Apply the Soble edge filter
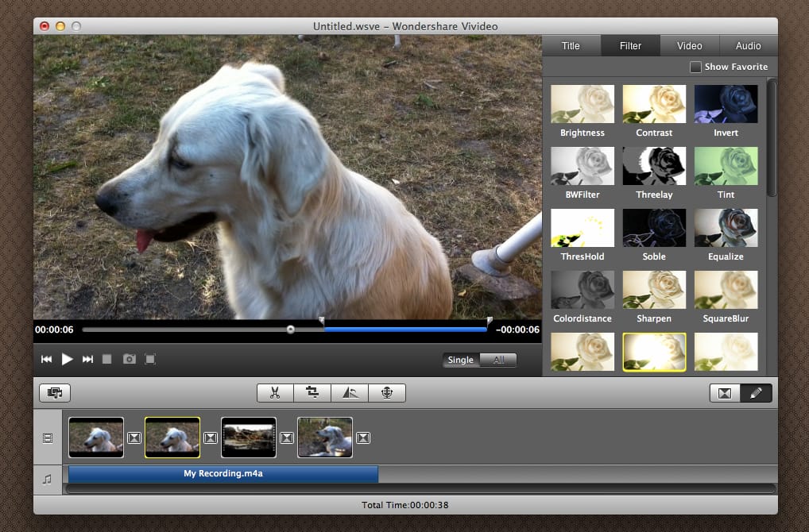This screenshot has height=532, width=809. (654, 228)
